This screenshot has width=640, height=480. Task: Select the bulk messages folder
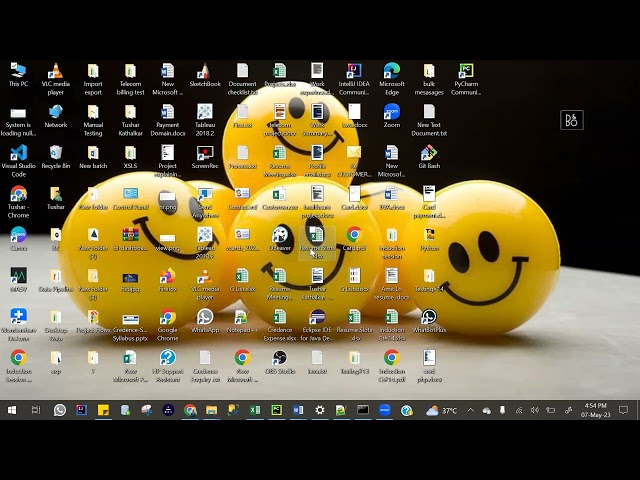coord(429,79)
